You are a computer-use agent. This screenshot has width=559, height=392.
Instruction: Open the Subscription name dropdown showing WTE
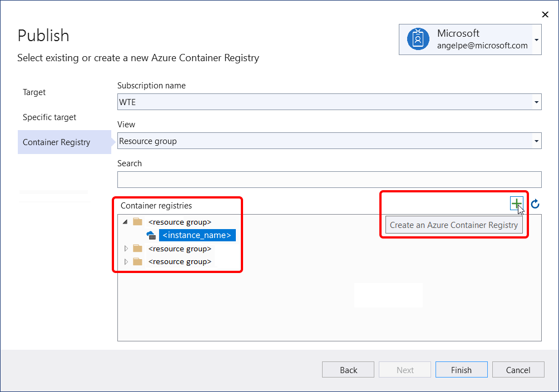[536, 102]
